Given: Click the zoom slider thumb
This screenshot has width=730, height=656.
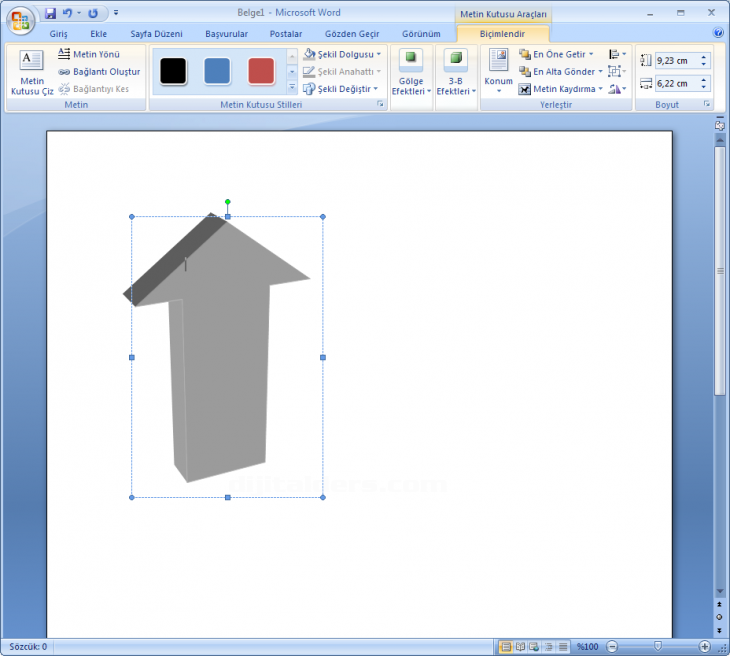Looking at the screenshot, I should tap(658, 646).
